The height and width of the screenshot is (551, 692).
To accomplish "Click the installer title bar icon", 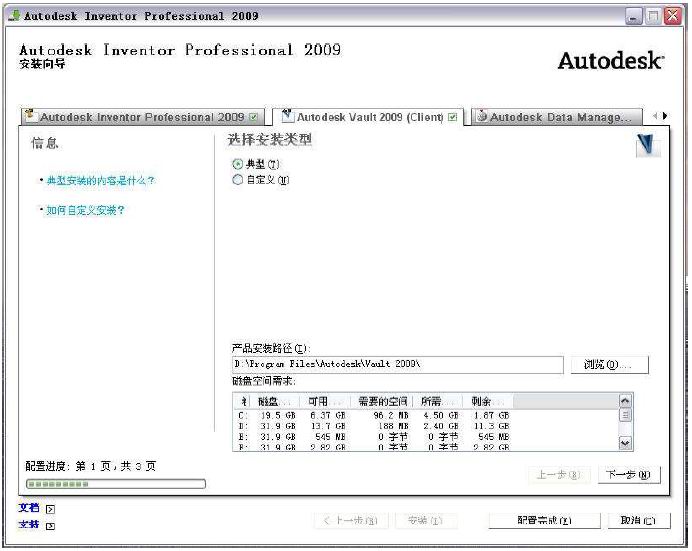I will coord(15,15).
